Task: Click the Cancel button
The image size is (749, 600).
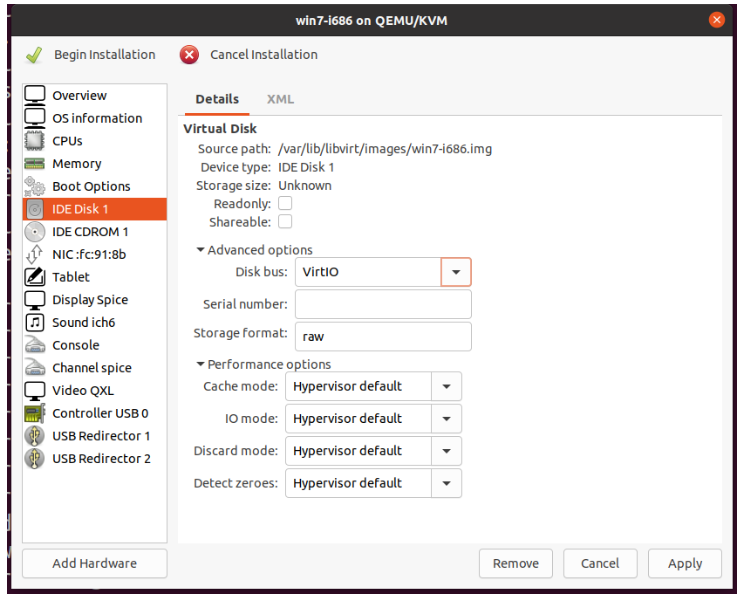Action: click(x=600, y=563)
